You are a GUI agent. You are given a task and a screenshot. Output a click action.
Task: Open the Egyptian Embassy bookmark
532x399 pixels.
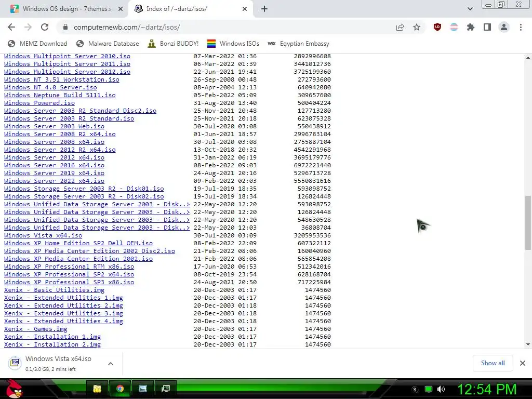pyautogui.click(x=298, y=44)
